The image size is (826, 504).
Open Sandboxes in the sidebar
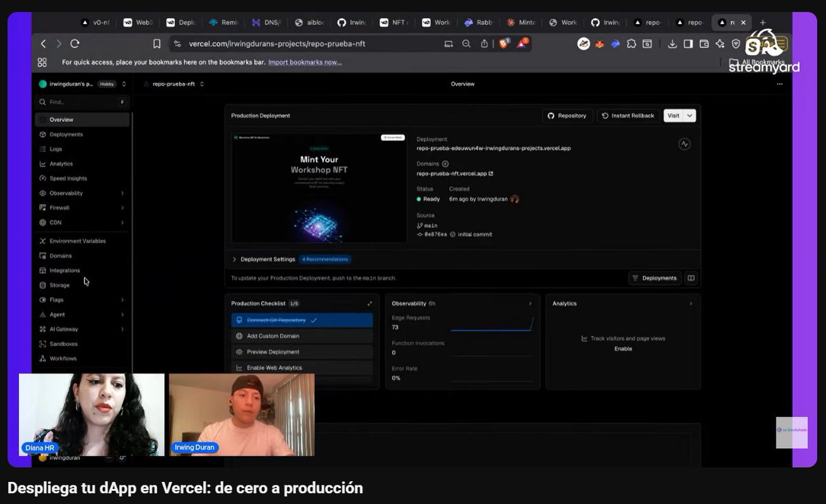[x=63, y=344]
